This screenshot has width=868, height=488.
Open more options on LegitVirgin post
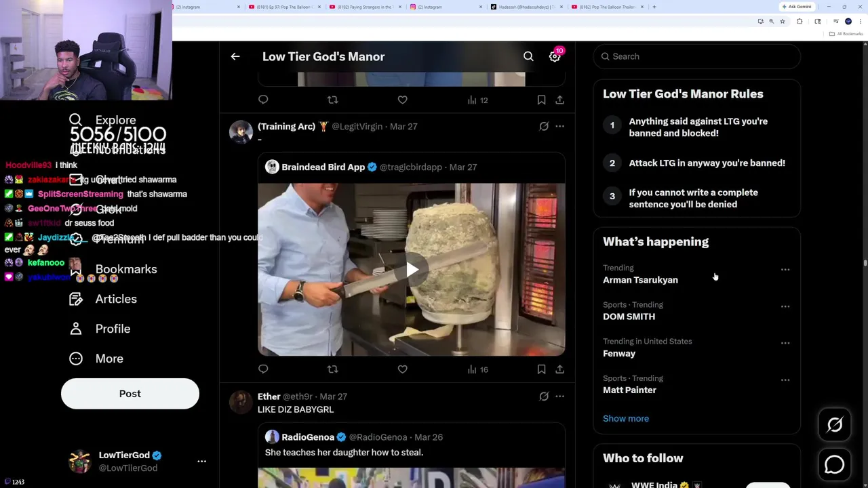tap(559, 126)
